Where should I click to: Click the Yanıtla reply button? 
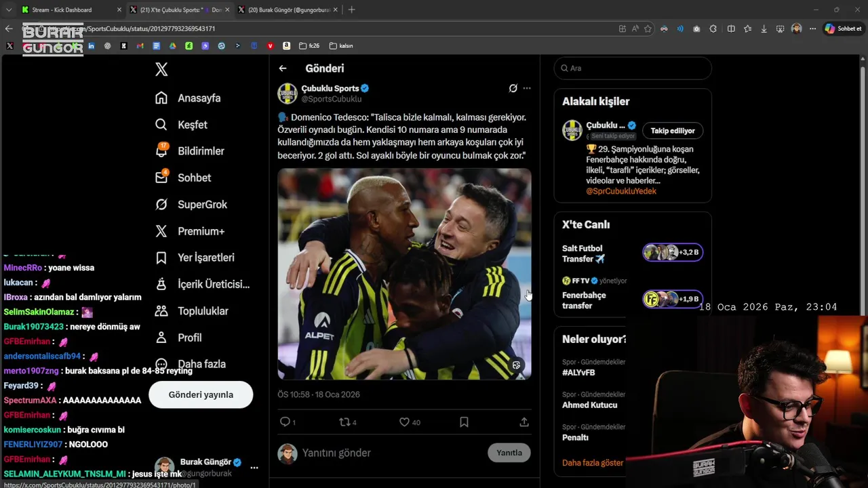pyautogui.click(x=509, y=453)
